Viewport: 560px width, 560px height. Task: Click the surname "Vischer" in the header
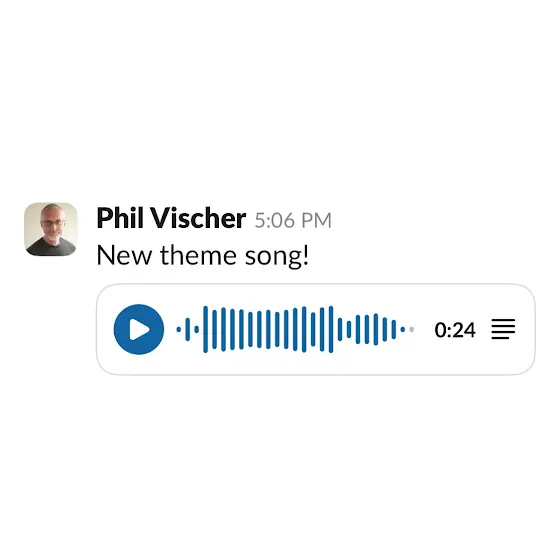pos(198,218)
